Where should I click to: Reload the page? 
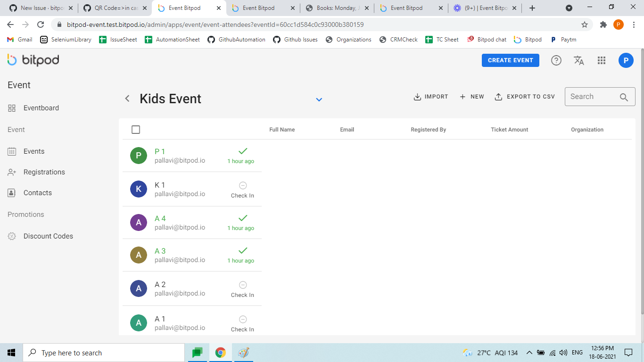click(41, 25)
